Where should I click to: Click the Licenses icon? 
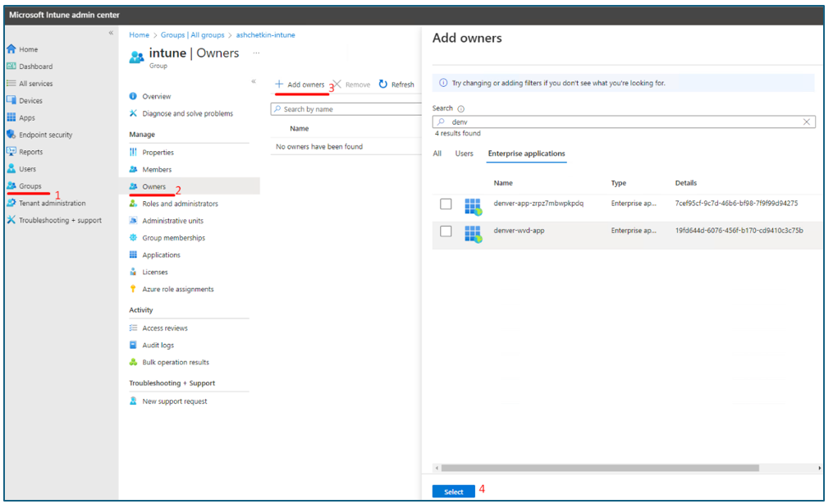click(x=133, y=272)
